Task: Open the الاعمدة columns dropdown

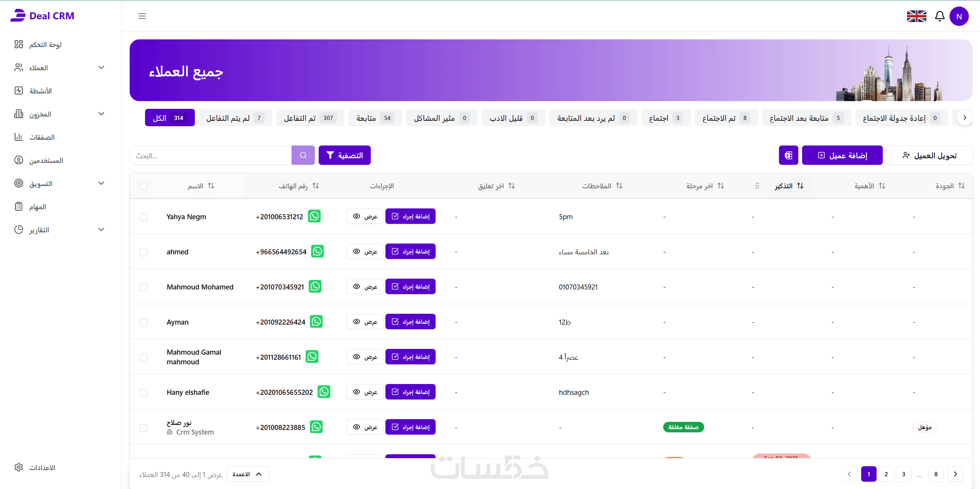Action: (248, 474)
